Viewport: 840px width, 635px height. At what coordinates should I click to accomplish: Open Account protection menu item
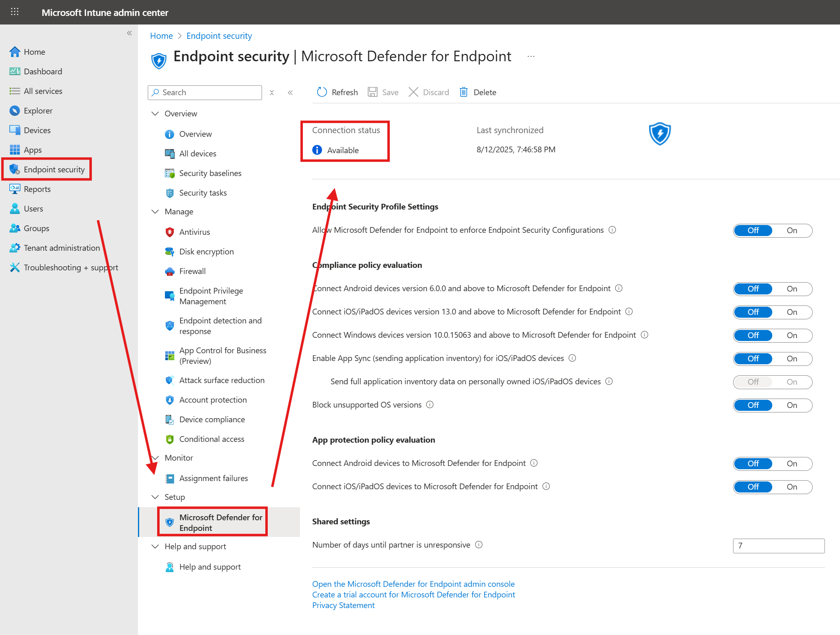[206, 400]
